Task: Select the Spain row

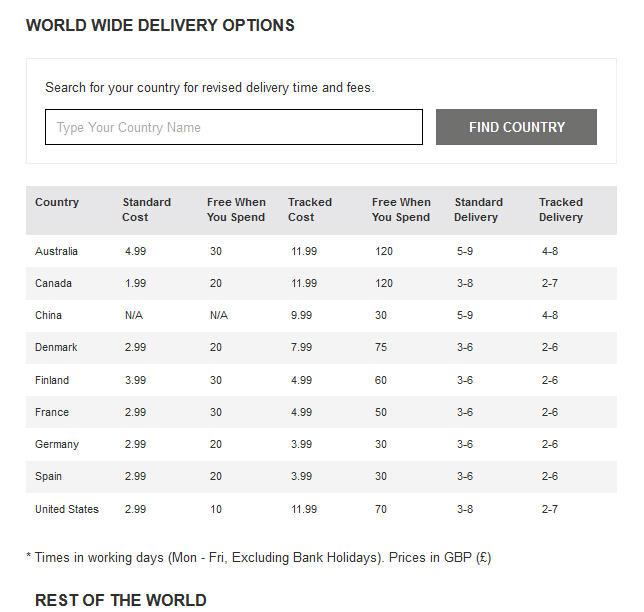Action: coord(321,476)
